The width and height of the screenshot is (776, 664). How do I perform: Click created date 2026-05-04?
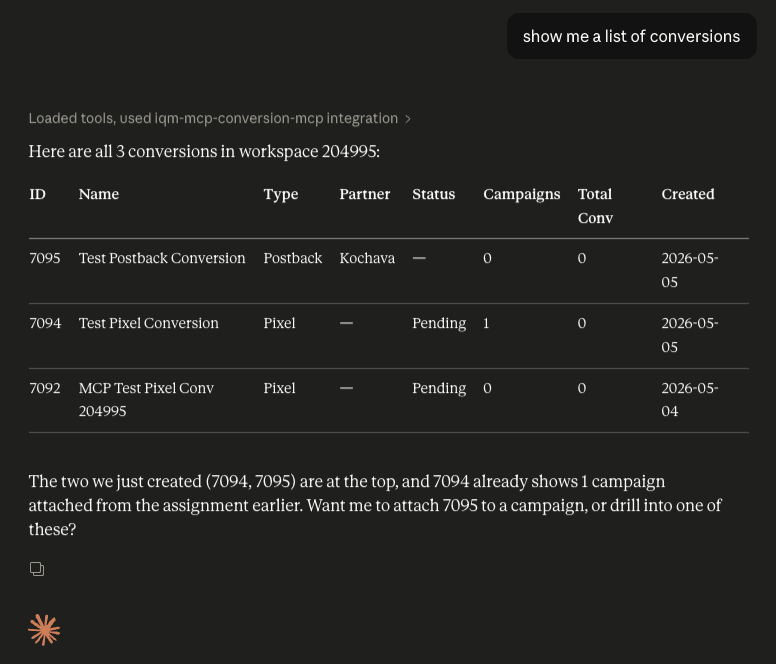(x=690, y=399)
